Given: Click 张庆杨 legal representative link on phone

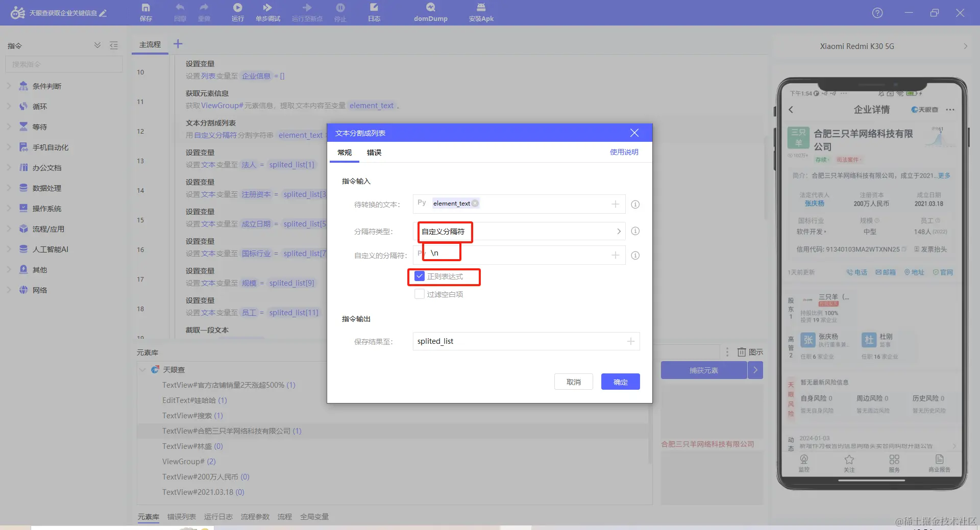Looking at the screenshot, I should coord(815,204).
